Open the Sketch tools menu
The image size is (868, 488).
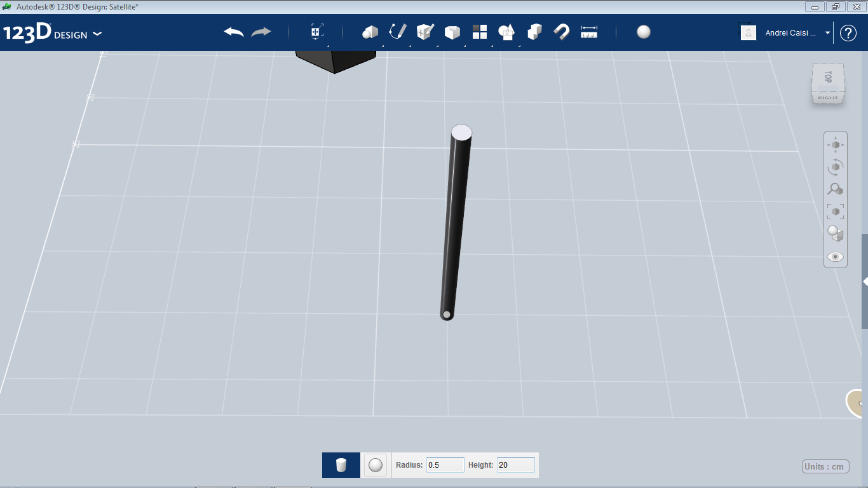click(397, 32)
